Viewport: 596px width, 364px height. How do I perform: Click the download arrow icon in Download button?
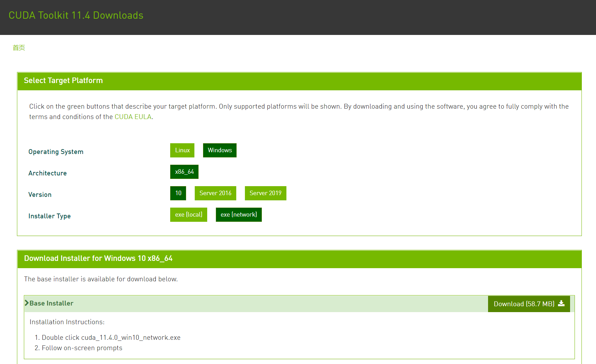561,303
